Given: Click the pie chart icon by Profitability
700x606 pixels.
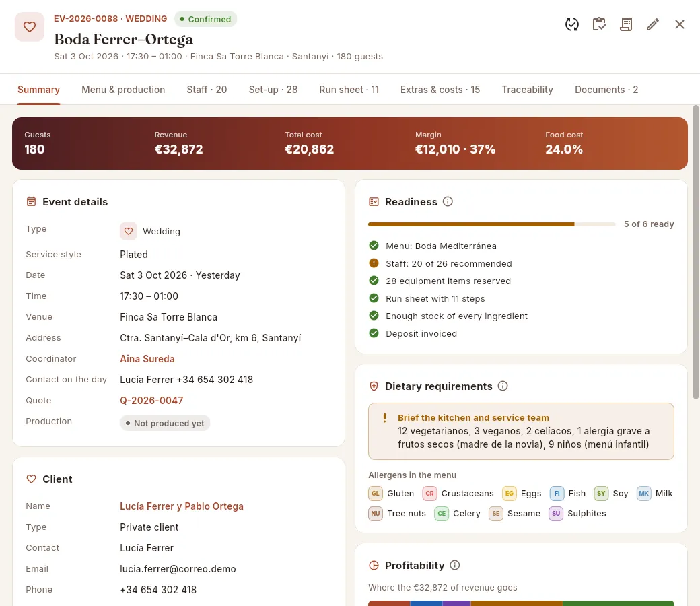Looking at the screenshot, I should pos(374,565).
